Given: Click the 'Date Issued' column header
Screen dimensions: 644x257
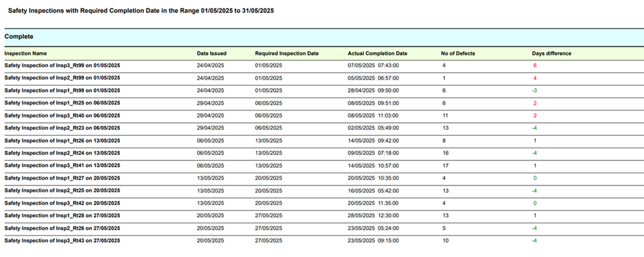Looking at the screenshot, I should coord(211,54).
